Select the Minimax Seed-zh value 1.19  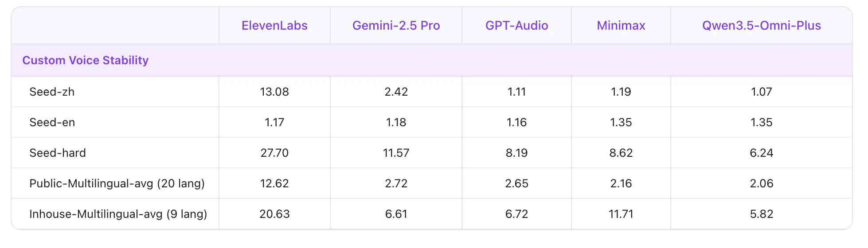click(x=621, y=92)
